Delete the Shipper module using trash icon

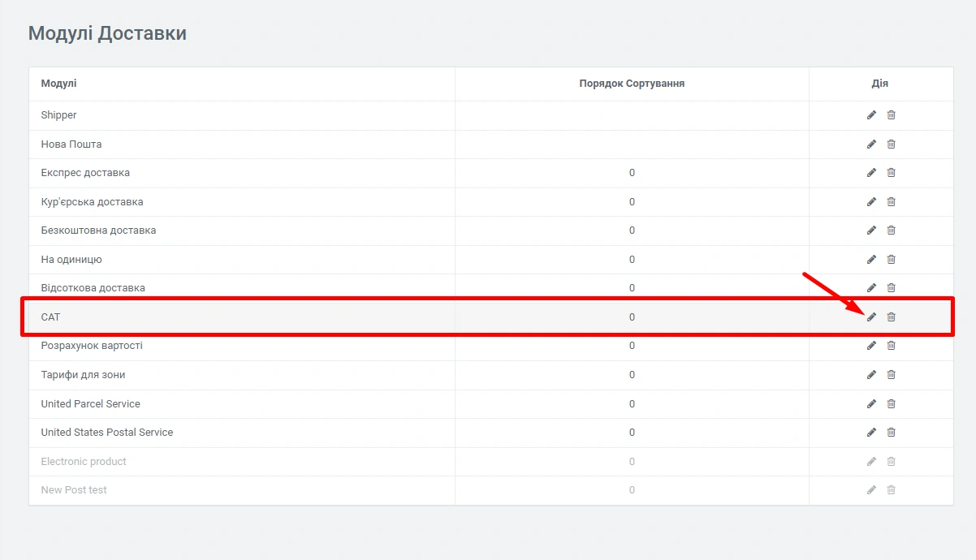(891, 115)
